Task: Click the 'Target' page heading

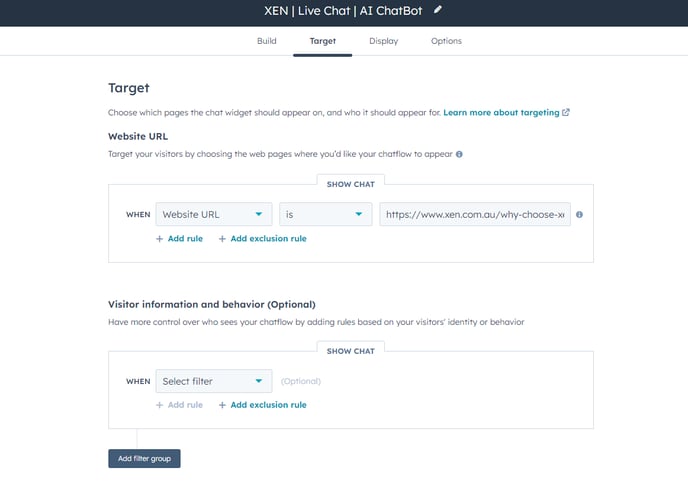Action: coord(129,88)
